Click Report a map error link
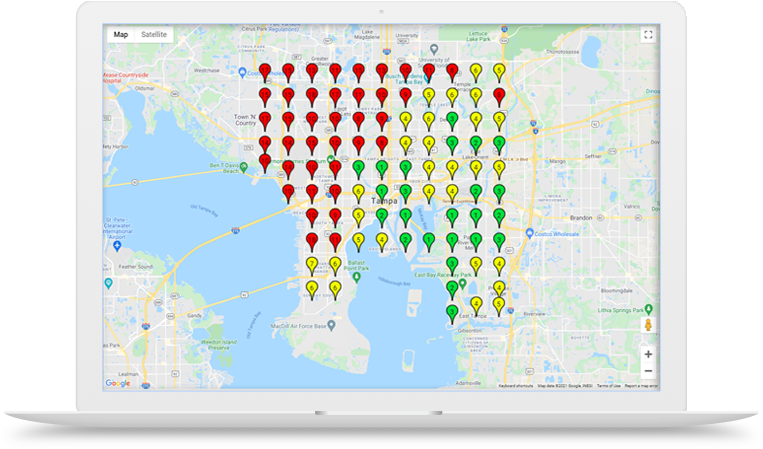 (641, 386)
